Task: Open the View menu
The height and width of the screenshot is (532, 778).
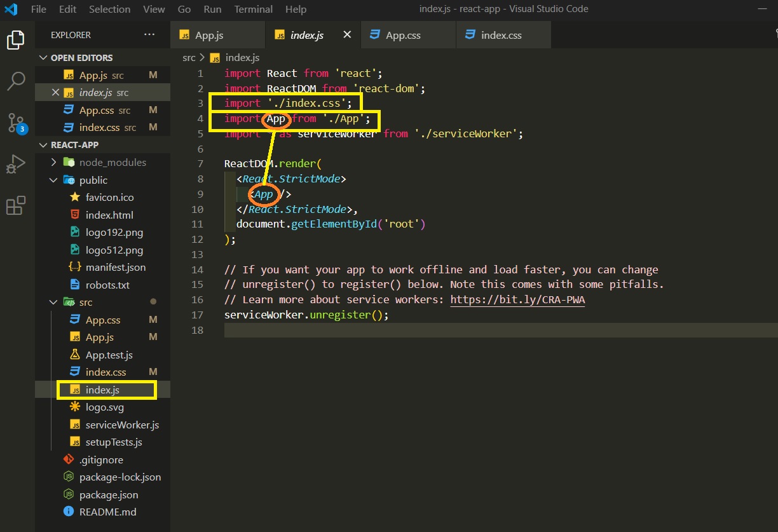Action: [154, 9]
